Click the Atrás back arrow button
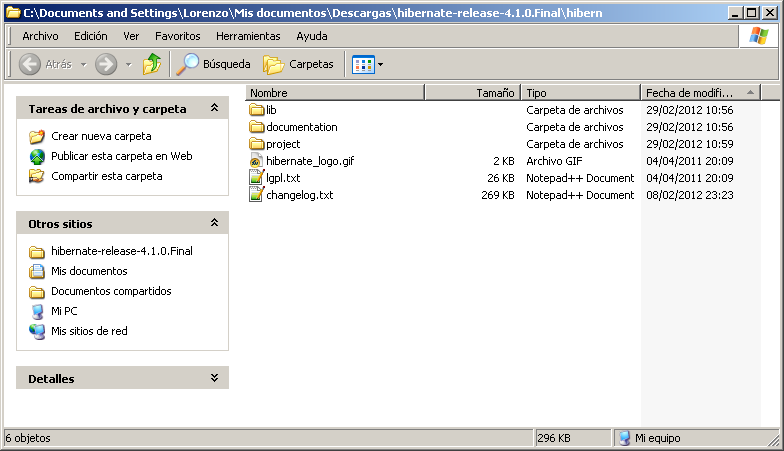 pyautogui.click(x=45, y=64)
